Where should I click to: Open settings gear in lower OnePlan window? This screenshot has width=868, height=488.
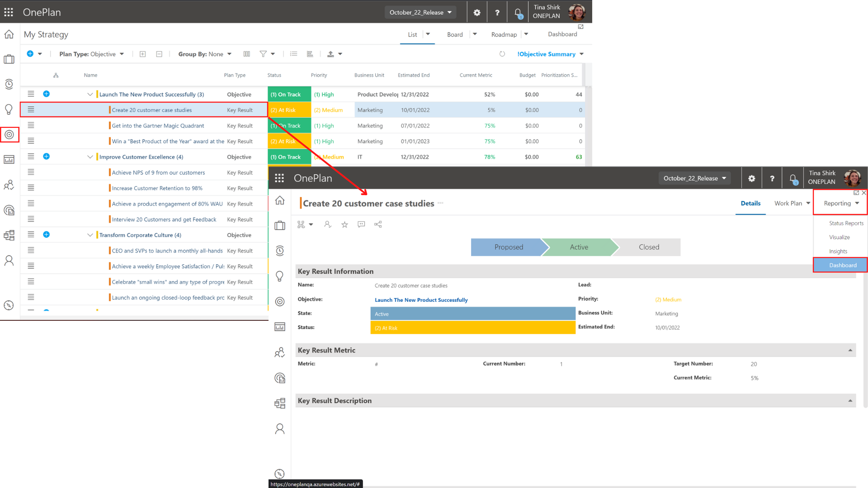(752, 178)
